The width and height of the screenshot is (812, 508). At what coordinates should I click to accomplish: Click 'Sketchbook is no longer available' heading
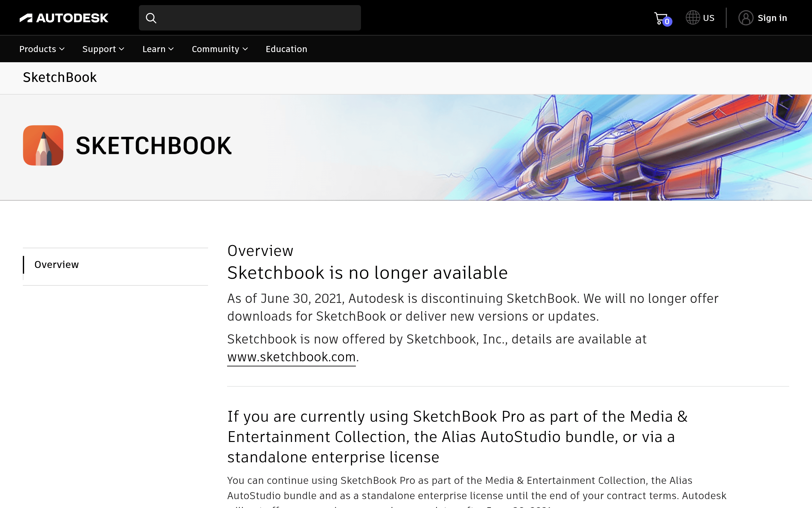(x=367, y=272)
